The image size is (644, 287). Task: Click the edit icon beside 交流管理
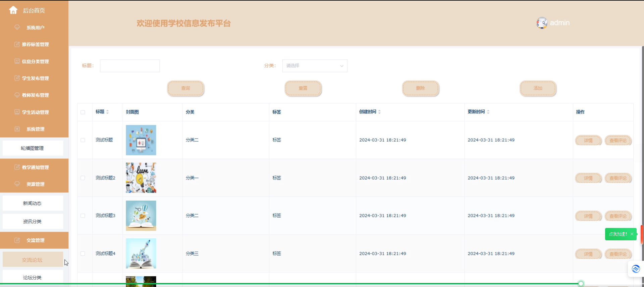tap(17, 240)
